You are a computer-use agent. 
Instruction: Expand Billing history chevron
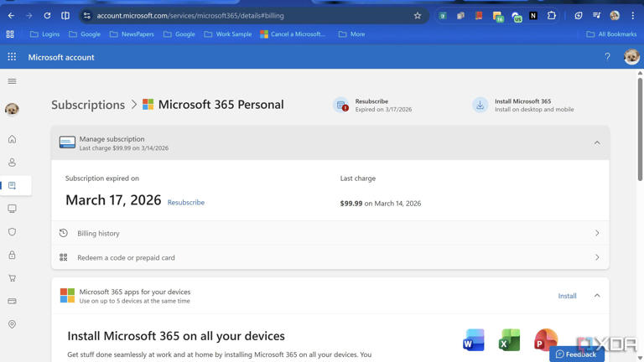click(x=597, y=233)
